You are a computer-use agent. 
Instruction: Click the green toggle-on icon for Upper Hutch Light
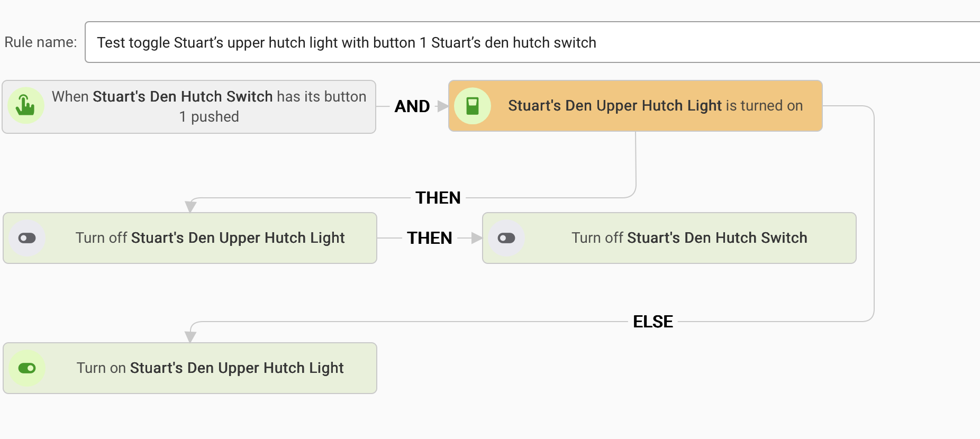point(27,368)
